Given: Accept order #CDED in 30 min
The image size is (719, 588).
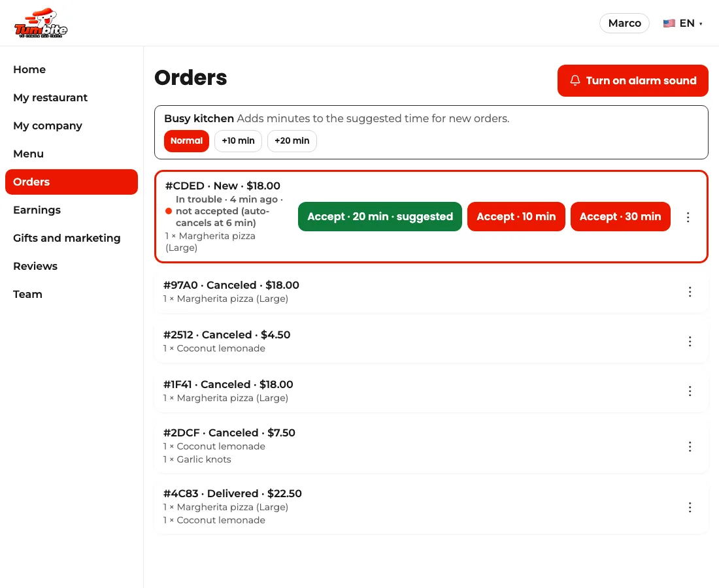Looking at the screenshot, I should [x=620, y=217].
